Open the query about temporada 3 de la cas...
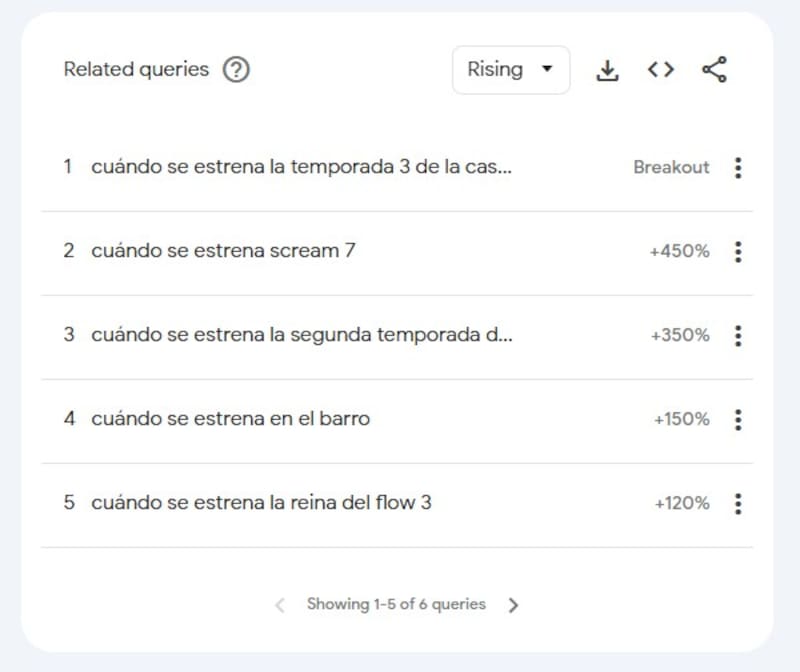The height and width of the screenshot is (672, 800). [x=301, y=168]
